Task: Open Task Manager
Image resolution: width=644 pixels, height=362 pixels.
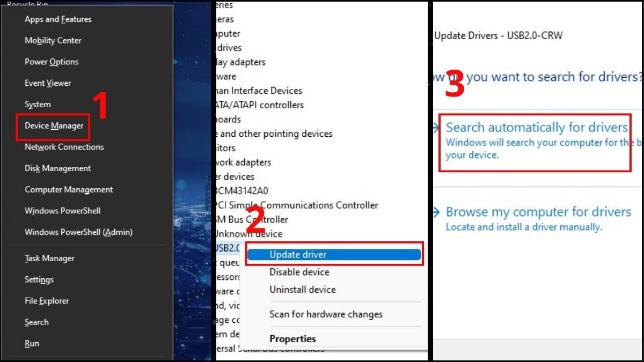Action: tap(48, 258)
